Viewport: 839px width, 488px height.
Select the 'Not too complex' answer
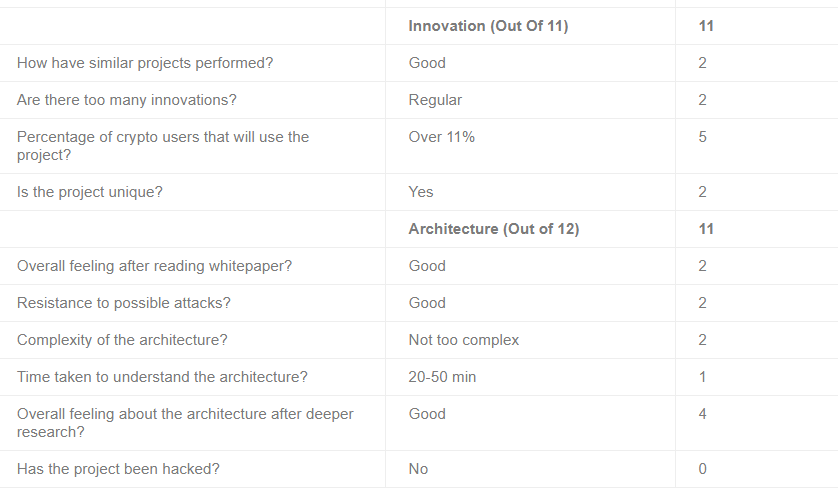coord(463,339)
